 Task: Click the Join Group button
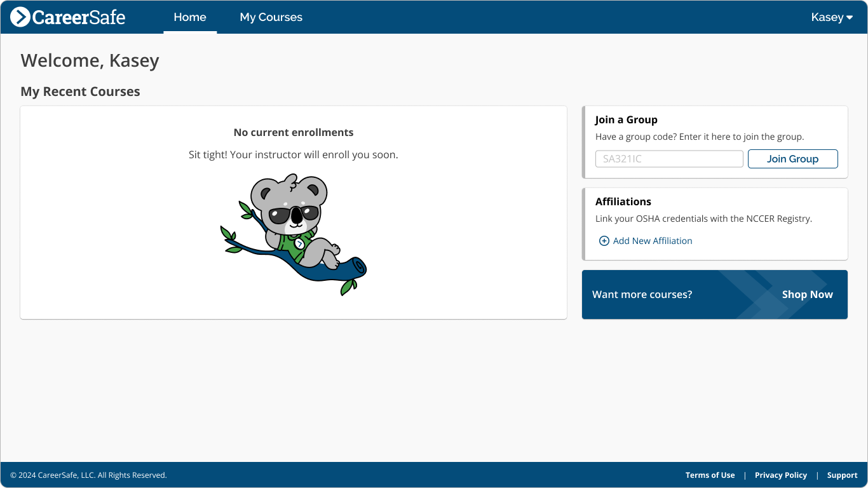point(792,159)
